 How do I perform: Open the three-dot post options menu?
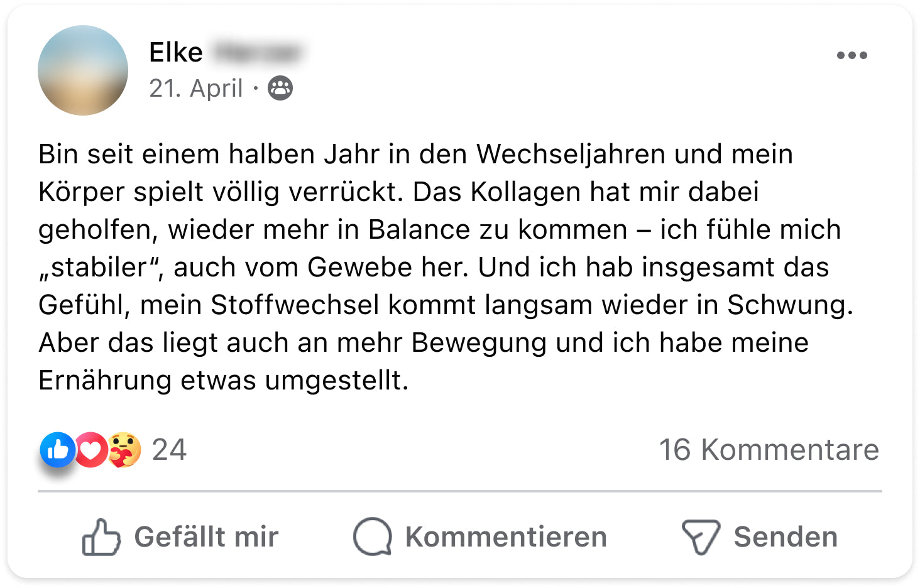852,55
